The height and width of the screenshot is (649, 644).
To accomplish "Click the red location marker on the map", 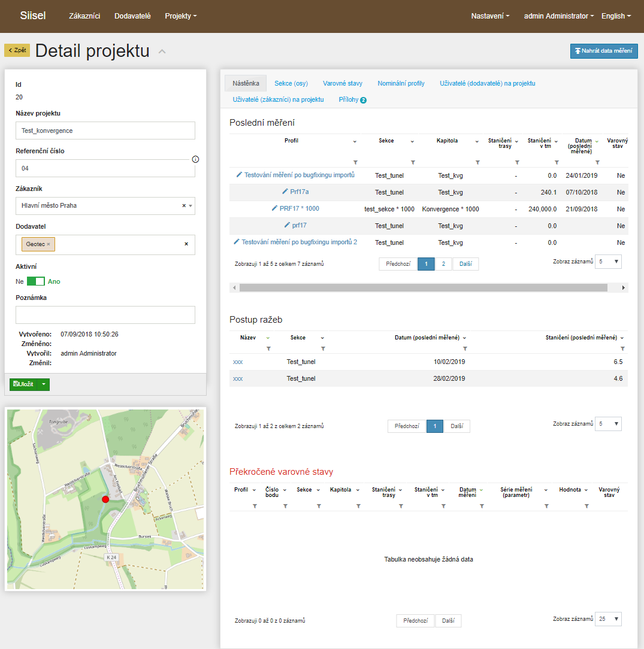I will pyautogui.click(x=105, y=499).
